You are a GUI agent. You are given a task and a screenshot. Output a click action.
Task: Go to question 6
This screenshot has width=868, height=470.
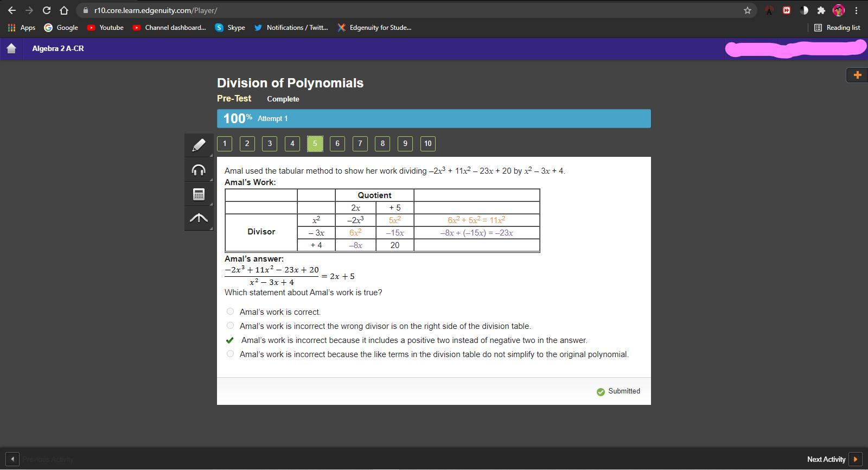click(x=337, y=143)
